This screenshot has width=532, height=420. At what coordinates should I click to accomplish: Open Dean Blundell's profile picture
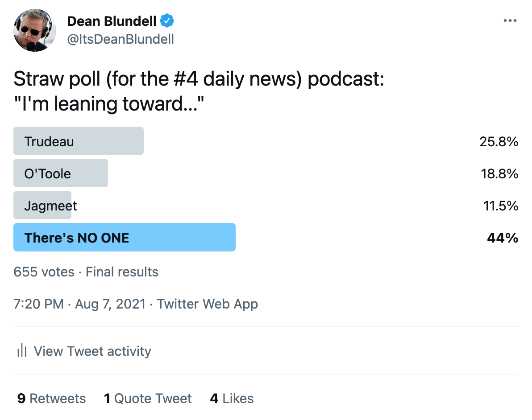[x=35, y=30]
